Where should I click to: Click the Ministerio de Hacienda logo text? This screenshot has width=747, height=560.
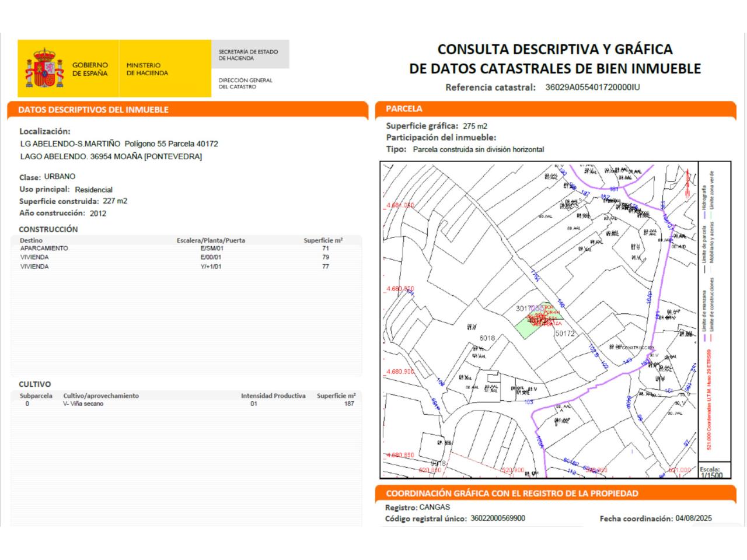pyautogui.click(x=147, y=69)
